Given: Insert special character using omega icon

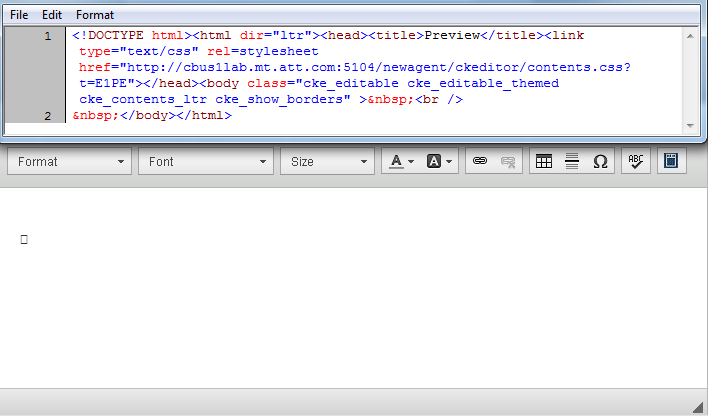Looking at the screenshot, I should point(600,161).
